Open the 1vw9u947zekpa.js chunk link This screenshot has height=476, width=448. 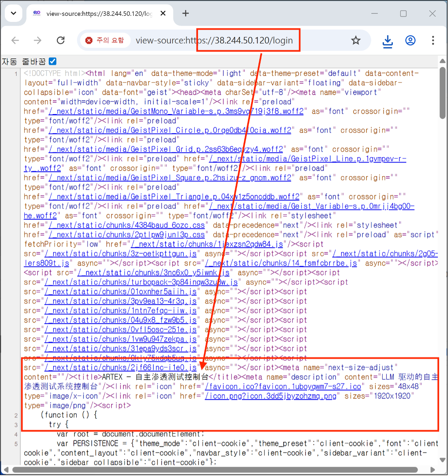[121, 339]
